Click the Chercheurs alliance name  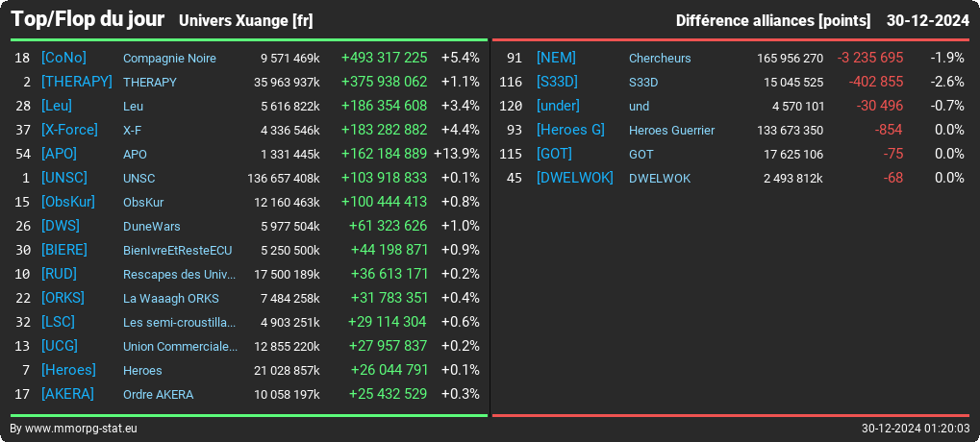(x=660, y=58)
